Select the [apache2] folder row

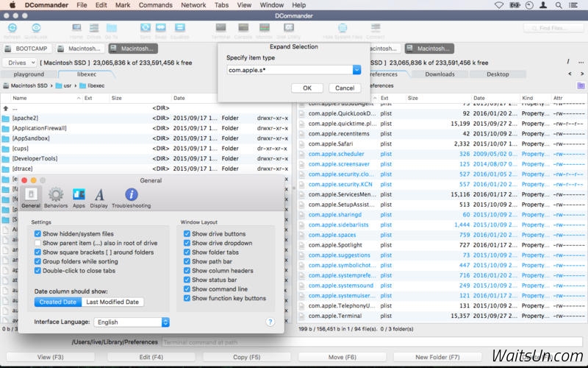click(x=146, y=118)
